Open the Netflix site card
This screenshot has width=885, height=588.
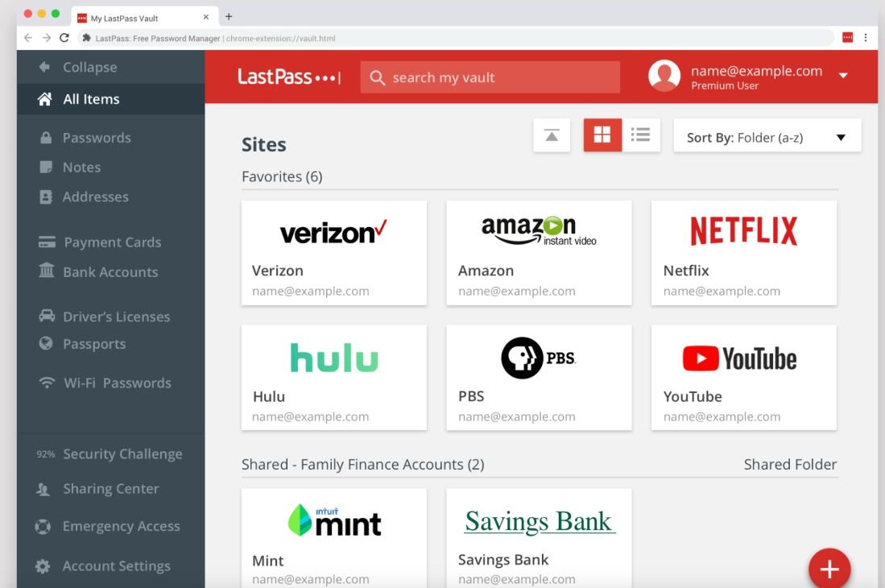pos(744,253)
